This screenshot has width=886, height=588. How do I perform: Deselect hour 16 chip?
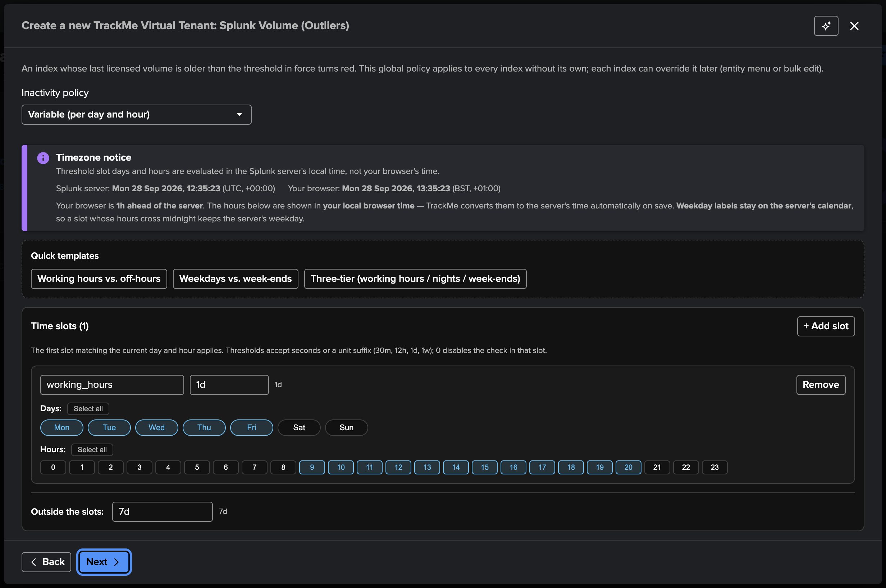pos(513,467)
